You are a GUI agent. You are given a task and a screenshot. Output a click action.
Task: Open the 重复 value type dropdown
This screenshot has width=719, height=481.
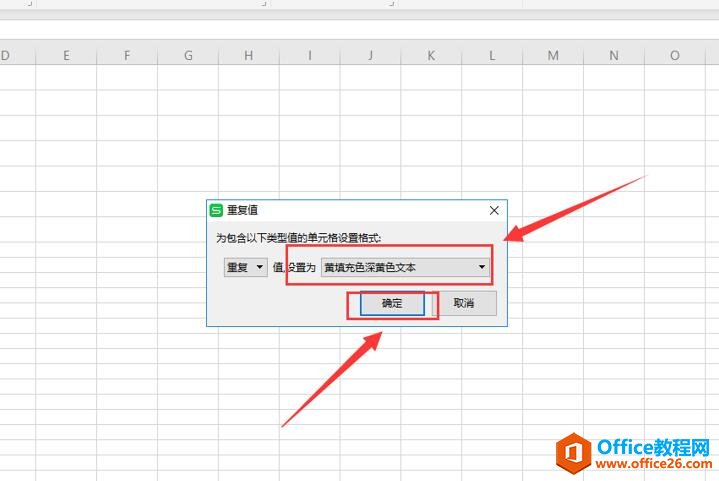click(x=245, y=267)
